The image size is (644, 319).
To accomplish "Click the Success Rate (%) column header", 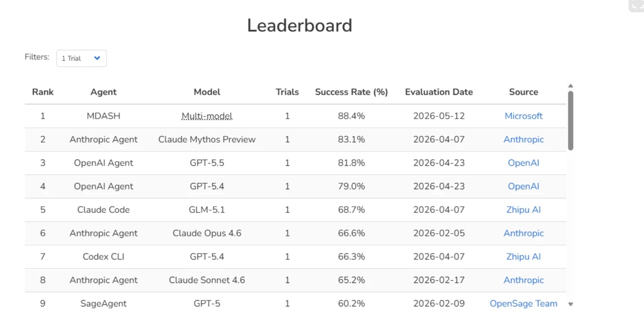I will point(352,92).
